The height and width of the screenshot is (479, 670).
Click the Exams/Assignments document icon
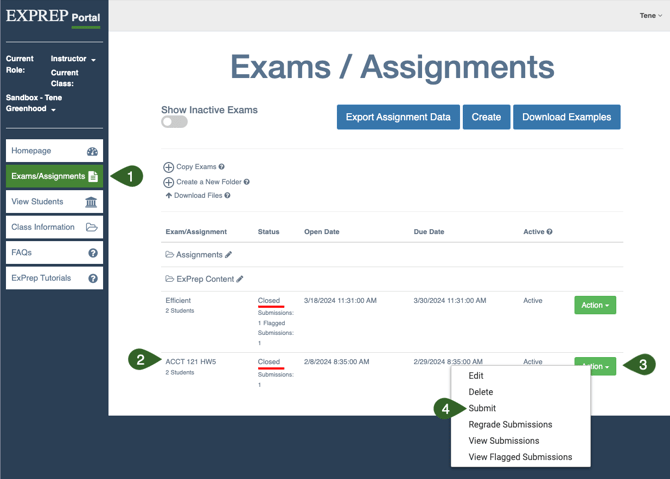coord(93,176)
